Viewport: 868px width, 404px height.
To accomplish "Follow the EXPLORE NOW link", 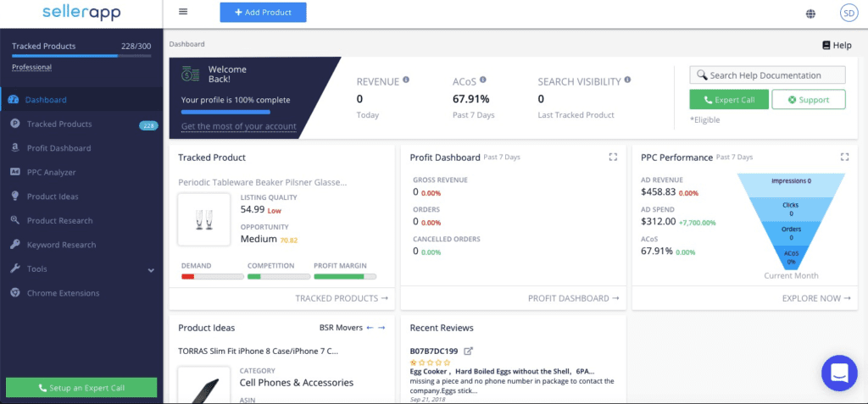I will tap(816, 298).
